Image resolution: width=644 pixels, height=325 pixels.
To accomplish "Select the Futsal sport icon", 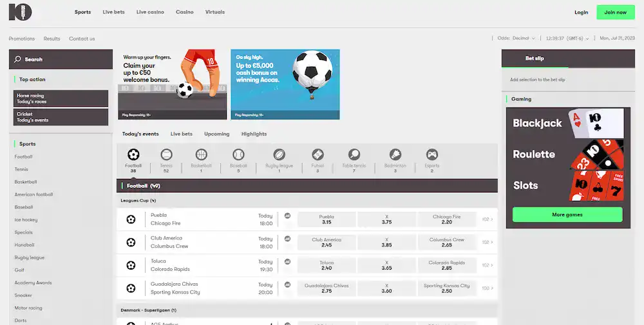I will tap(317, 154).
